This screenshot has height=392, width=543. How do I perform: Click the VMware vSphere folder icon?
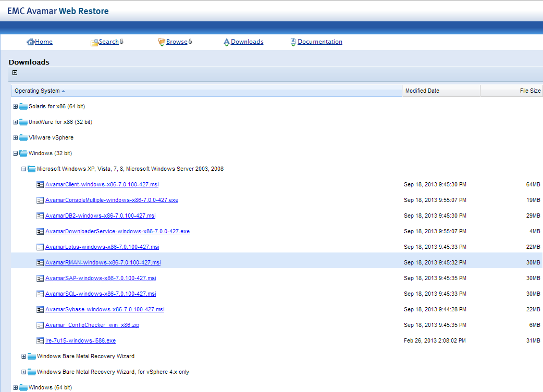pos(23,137)
